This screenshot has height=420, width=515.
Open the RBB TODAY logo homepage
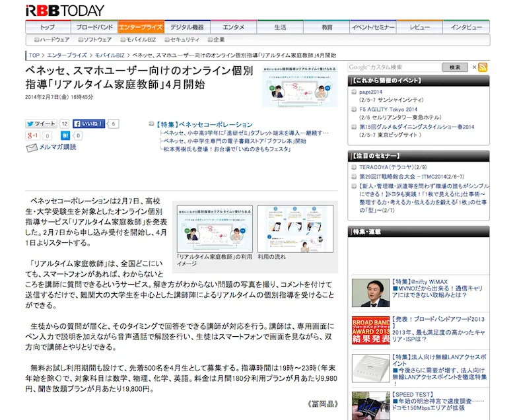65,11
